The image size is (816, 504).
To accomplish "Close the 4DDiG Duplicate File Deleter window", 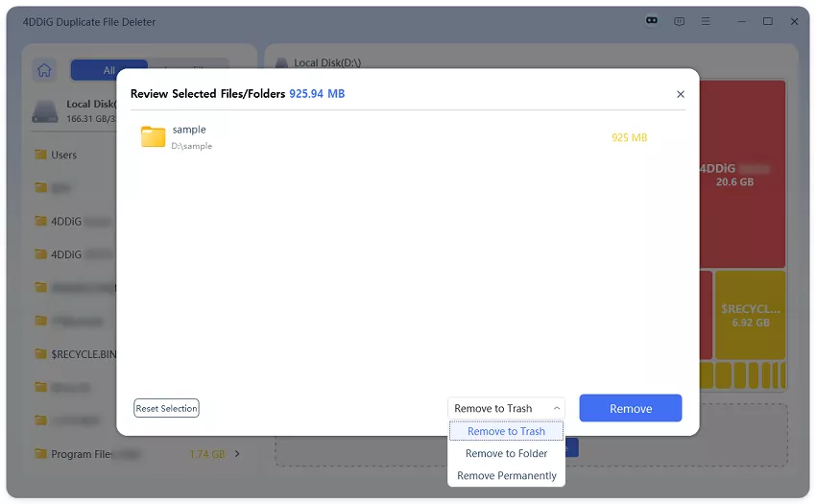I will (x=794, y=21).
